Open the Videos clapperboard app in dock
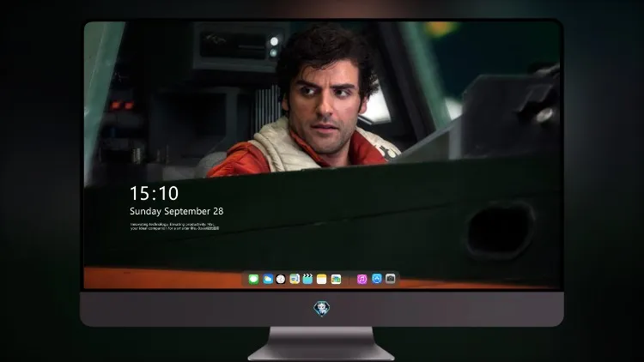The height and width of the screenshot is (362, 644). click(x=307, y=279)
